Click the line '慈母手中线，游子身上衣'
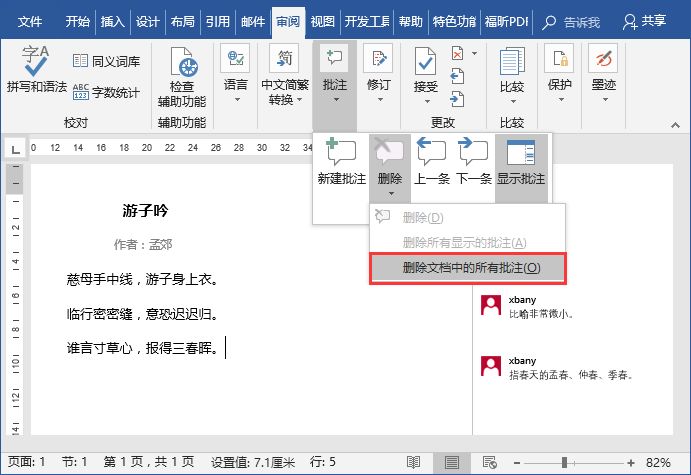This screenshot has width=691, height=475. point(142,279)
